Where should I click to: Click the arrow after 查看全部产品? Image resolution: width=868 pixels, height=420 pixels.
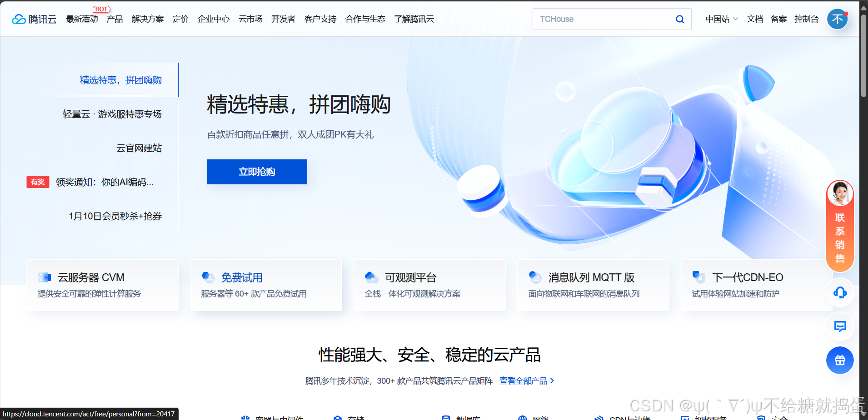coord(552,381)
